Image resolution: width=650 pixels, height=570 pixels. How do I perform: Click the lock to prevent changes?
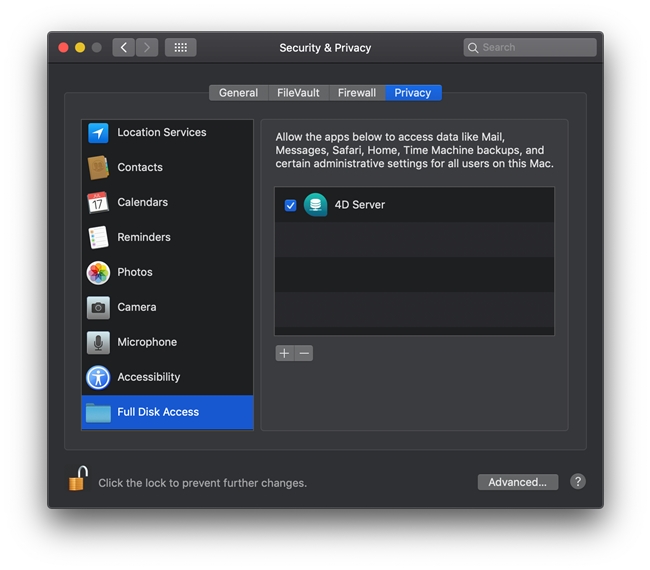coord(78,480)
